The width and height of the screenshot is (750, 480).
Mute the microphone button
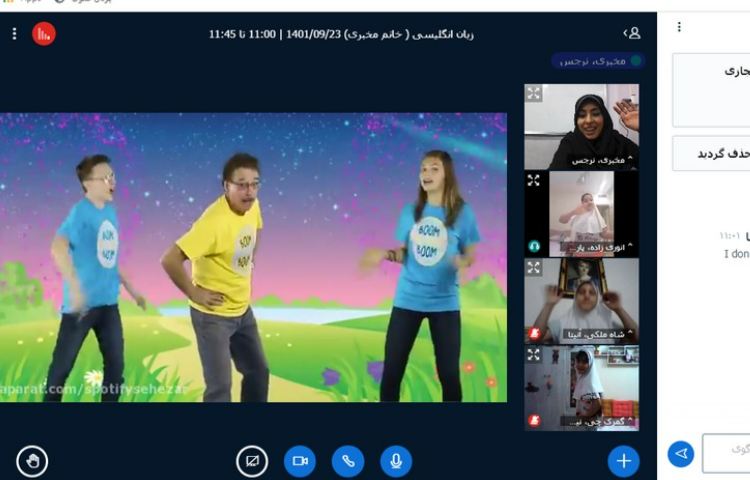click(x=396, y=461)
